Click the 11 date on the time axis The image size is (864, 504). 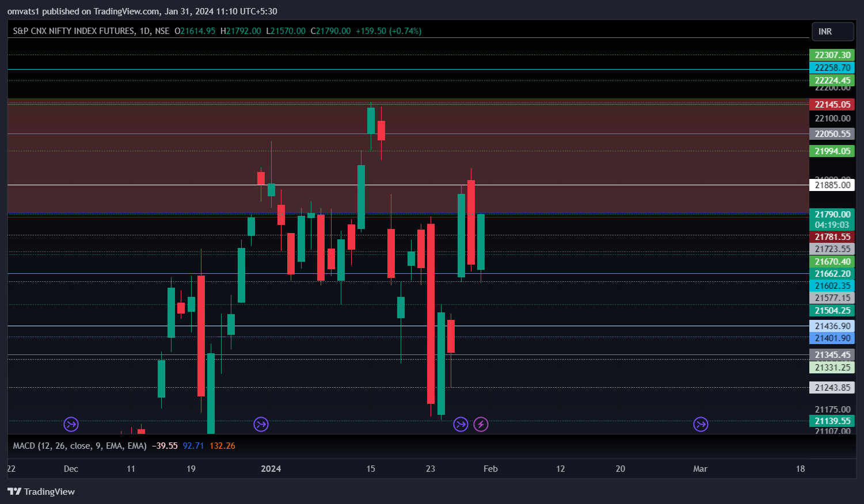pyautogui.click(x=131, y=469)
